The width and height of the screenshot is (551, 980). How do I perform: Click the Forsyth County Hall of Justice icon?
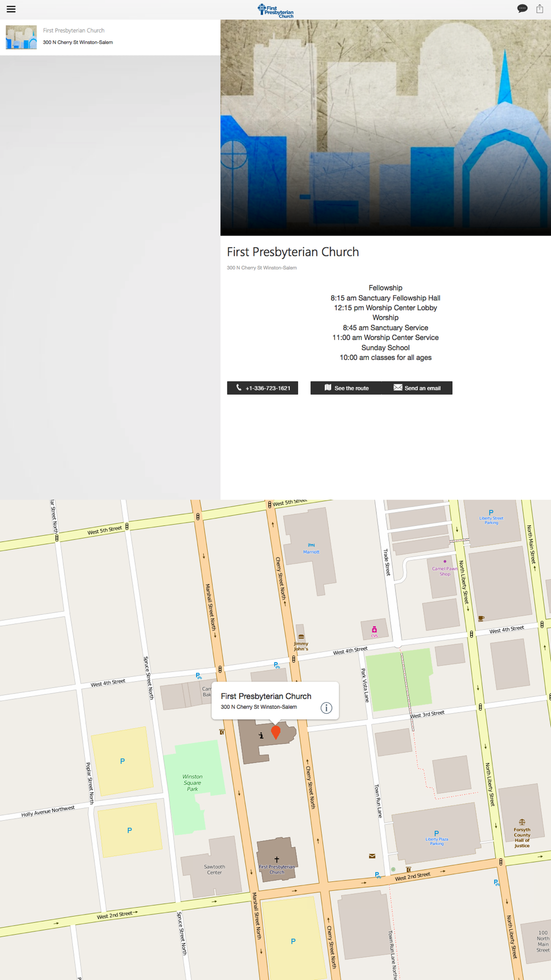pyautogui.click(x=522, y=822)
